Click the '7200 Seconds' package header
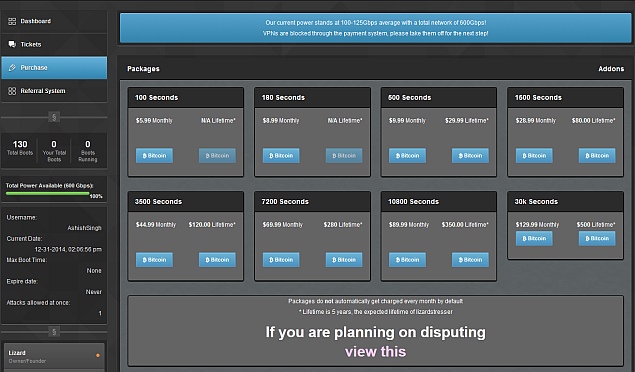The image size is (635, 372). (x=312, y=202)
